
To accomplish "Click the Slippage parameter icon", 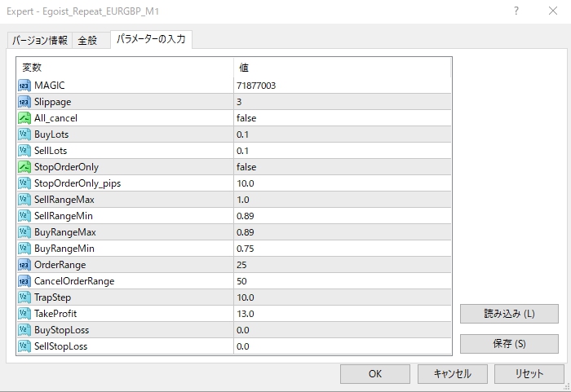I will point(24,102).
